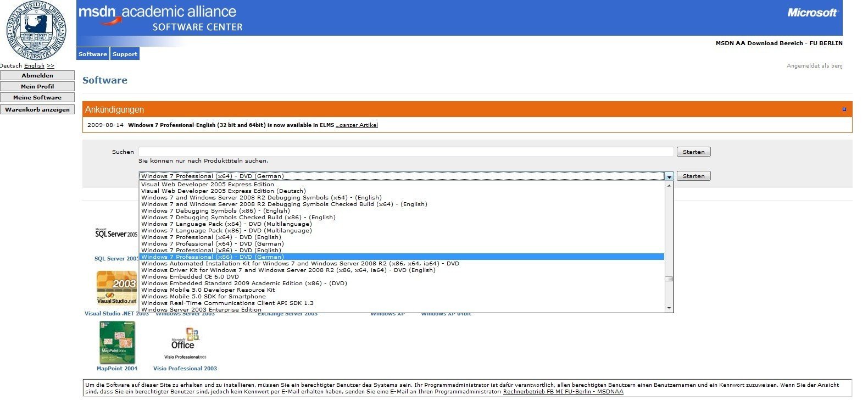Open SQL Server 2005 text link
The width and height of the screenshot is (868, 411).
coord(116,259)
